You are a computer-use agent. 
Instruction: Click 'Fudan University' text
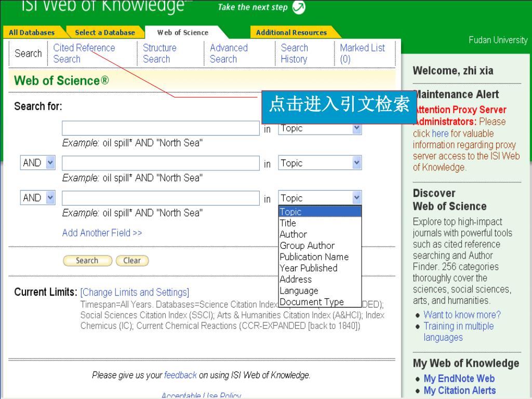click(x=498, y=40)
